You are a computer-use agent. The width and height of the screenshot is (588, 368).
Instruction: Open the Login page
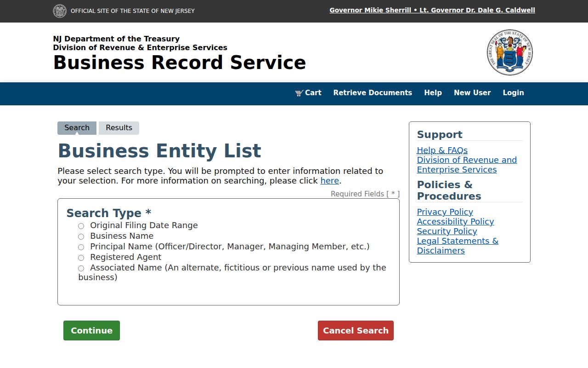513,93
